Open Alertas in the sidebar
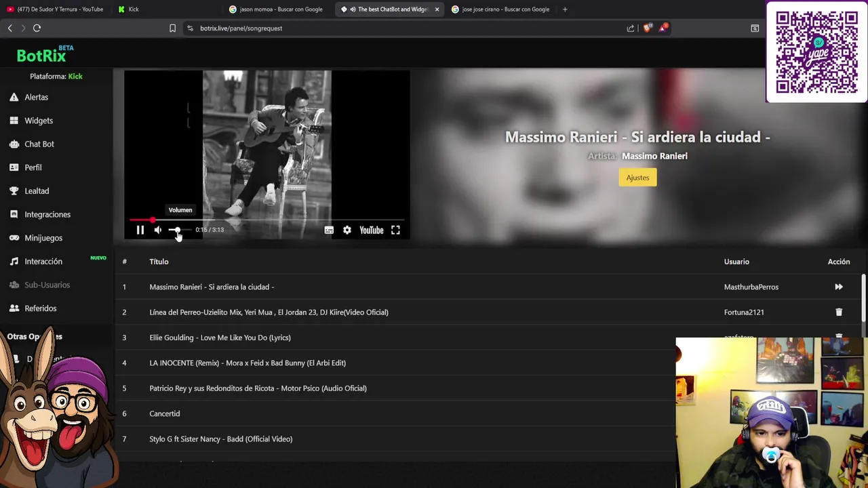The image size is (868, 488). tap(37, 97)
